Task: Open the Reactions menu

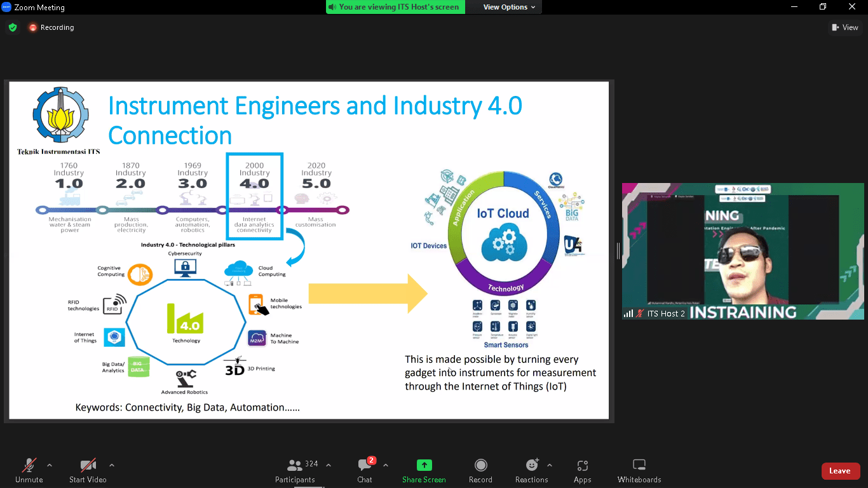Action: point(532,470)
